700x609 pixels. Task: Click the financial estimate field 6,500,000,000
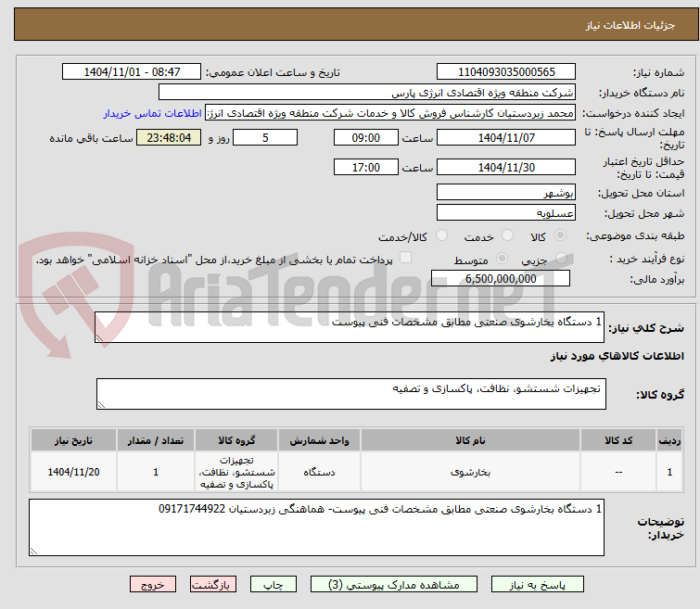pyautogui.click(x=501, y=279)
